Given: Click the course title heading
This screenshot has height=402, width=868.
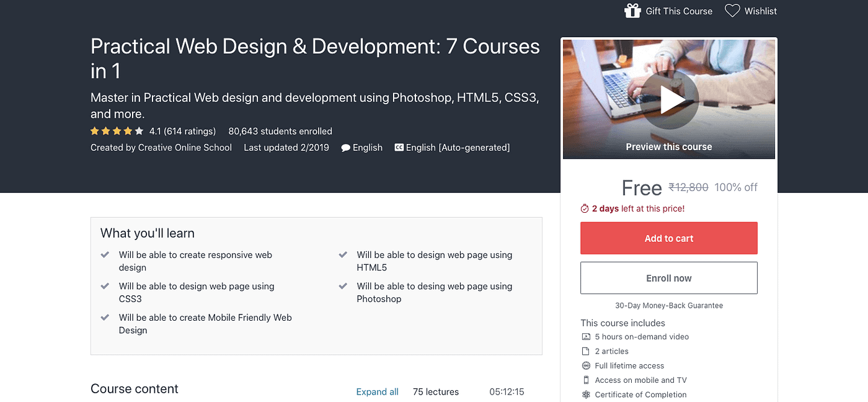Looking at the screenshot, I should (x=315, y=59).
